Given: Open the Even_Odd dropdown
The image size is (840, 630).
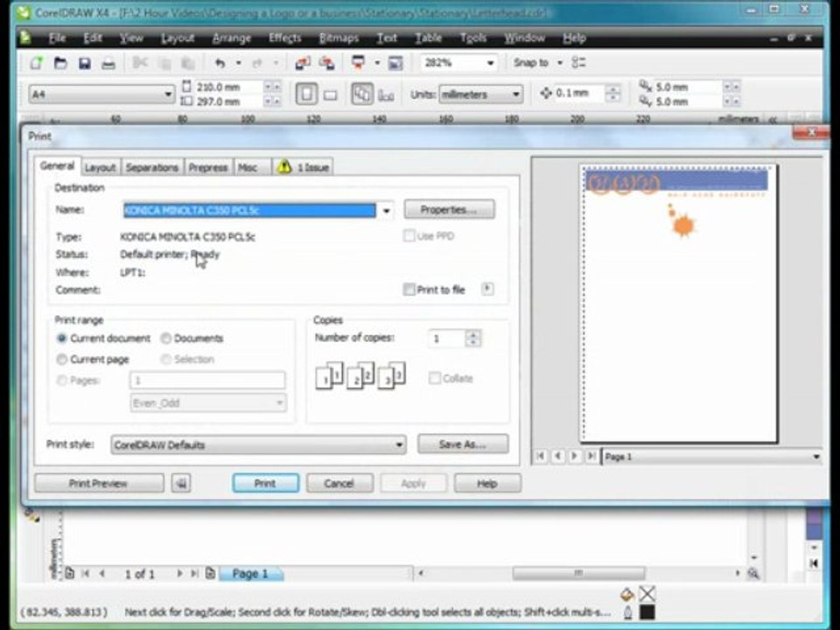Looking at the screenshot, I should [279, 402].
